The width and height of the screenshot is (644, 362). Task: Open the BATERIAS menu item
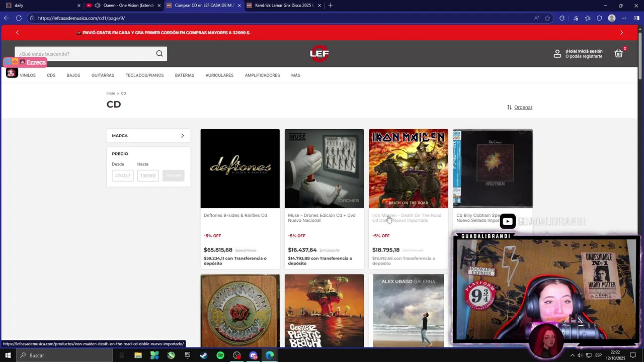(185, 75)
